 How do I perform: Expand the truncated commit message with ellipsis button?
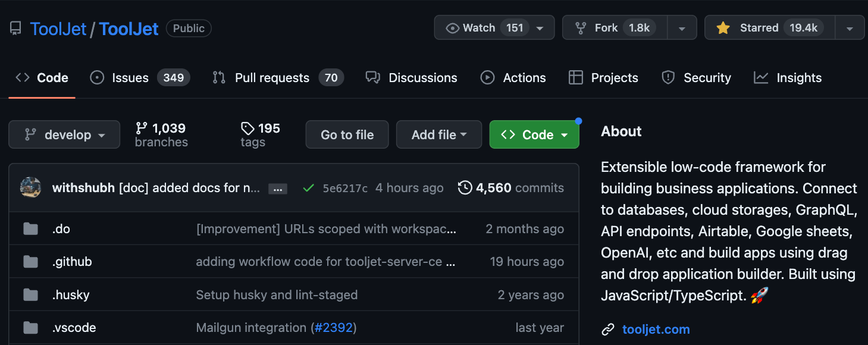pos(277,188)
